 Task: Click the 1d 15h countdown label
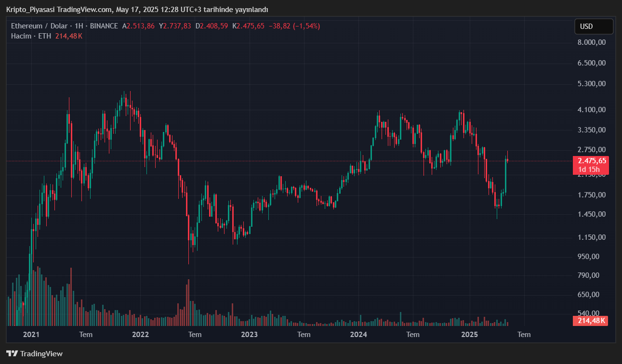[x=589, y=169]
